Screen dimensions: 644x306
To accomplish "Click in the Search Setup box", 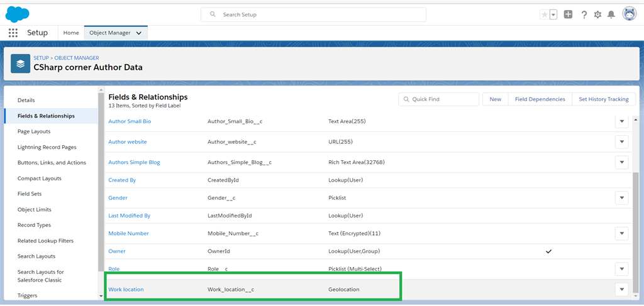I will pos(313,14).
